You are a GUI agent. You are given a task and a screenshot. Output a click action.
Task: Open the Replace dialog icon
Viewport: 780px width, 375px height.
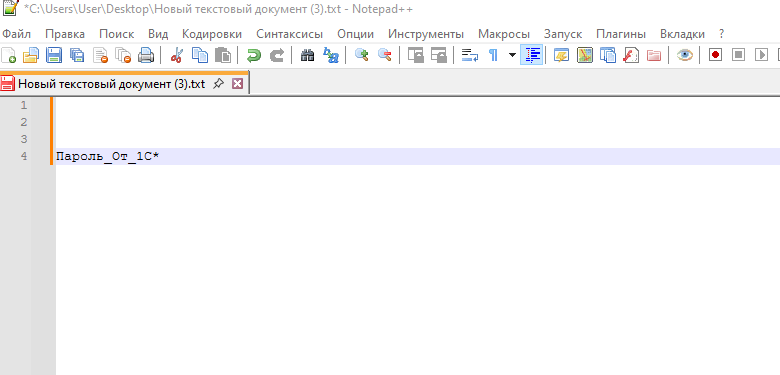[x=331, y=55]
